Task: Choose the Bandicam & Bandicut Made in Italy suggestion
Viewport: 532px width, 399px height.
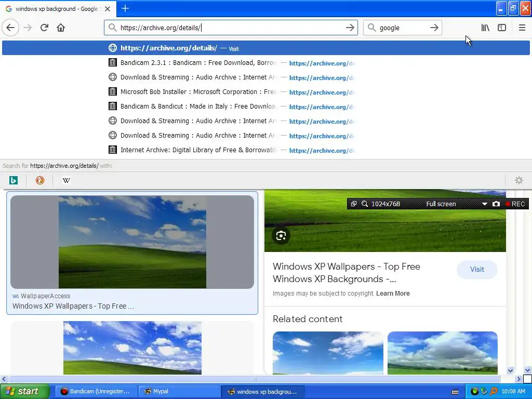Action: tap(265, 107)
